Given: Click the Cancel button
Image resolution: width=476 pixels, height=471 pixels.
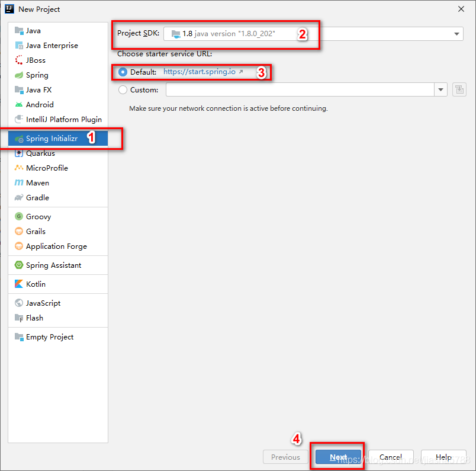Looking at the screenshot, I should [391, 457].
